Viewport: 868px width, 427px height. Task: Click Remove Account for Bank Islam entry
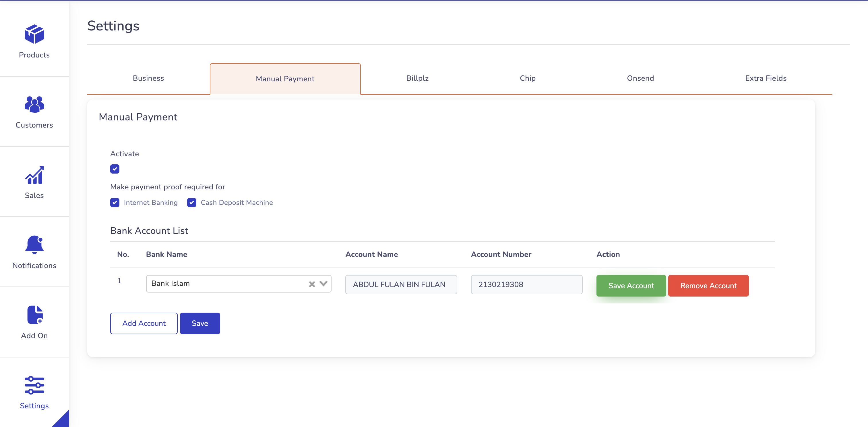point(709,286)
